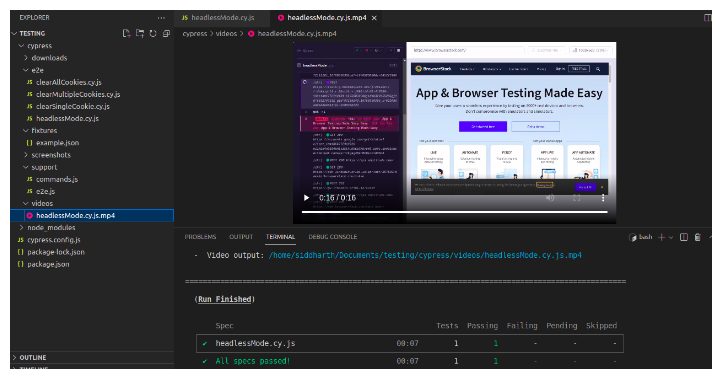The width and height of the screenshot is (725, 381).
Task: Open cypress.config.js file
Action: [54, 240]
